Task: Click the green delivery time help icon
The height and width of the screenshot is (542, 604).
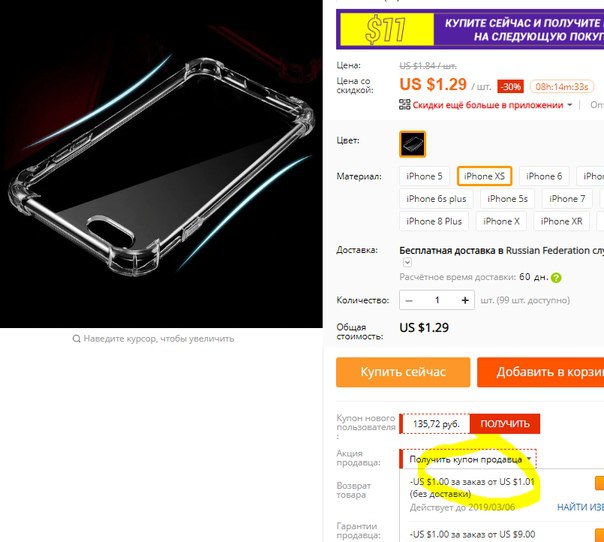Action: [x=556, y=278]
